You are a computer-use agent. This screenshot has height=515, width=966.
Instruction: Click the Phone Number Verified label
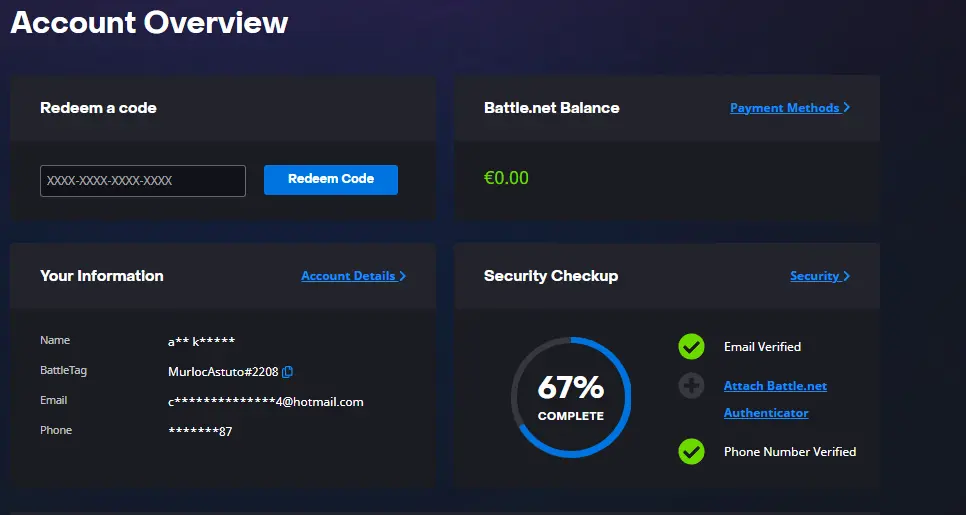[x=790, y=452]
